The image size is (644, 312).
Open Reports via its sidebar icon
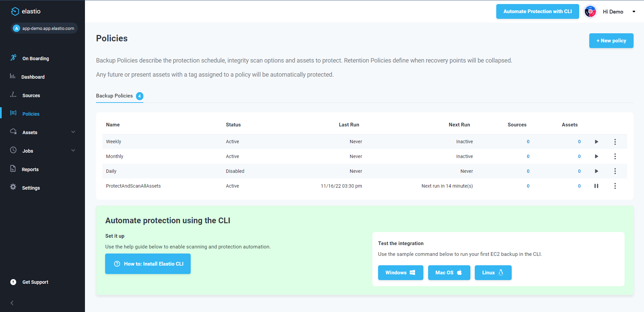point(12,169)
